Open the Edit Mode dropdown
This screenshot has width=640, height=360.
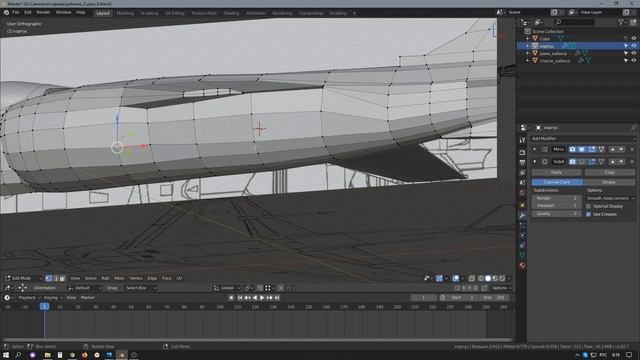(x=23, y=278)
